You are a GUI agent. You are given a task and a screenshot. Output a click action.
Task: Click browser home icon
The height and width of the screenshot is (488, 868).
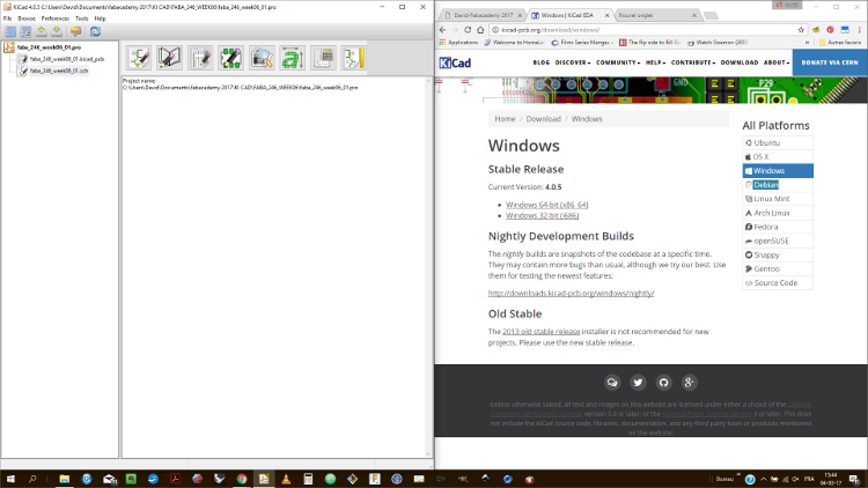pos(480,30)
